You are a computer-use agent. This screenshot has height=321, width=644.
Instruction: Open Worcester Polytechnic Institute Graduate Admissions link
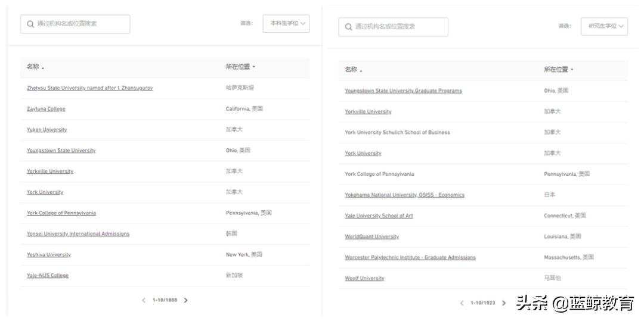(410, 258)
